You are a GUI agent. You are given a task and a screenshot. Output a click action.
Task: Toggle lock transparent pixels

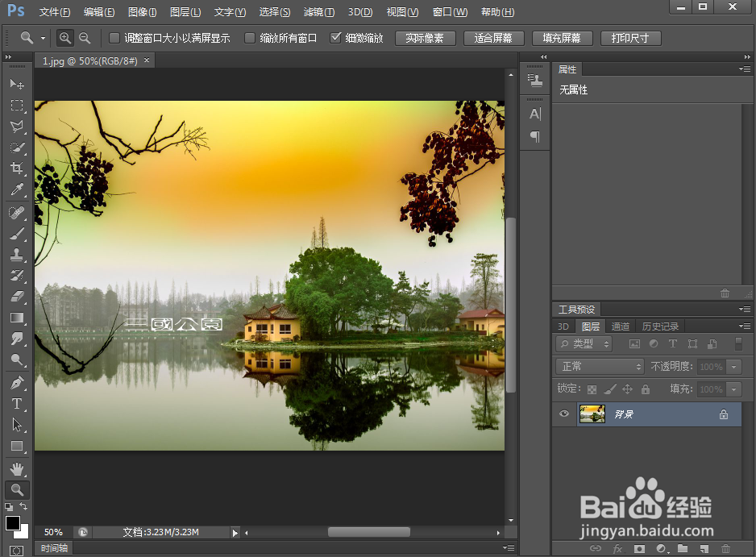(592, 389)
